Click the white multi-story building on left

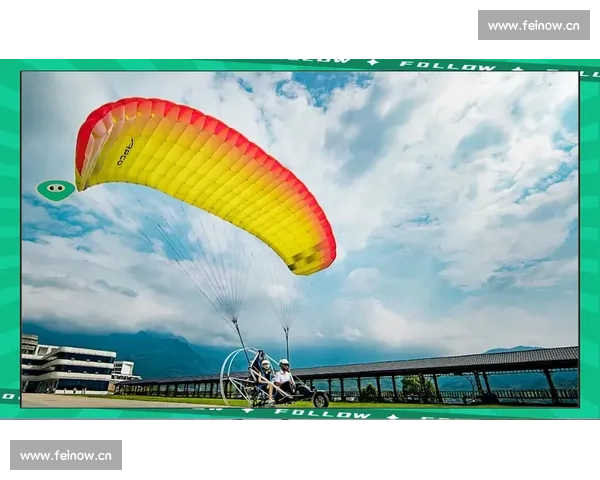point(70,368)
